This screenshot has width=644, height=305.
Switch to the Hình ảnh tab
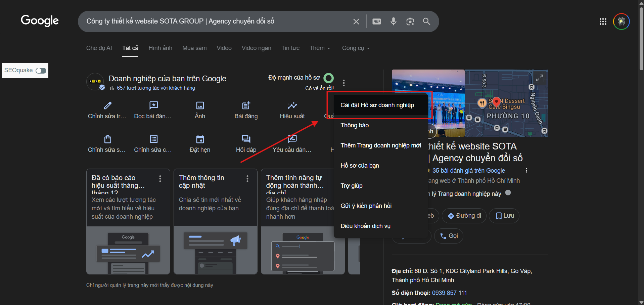point(160,48)
